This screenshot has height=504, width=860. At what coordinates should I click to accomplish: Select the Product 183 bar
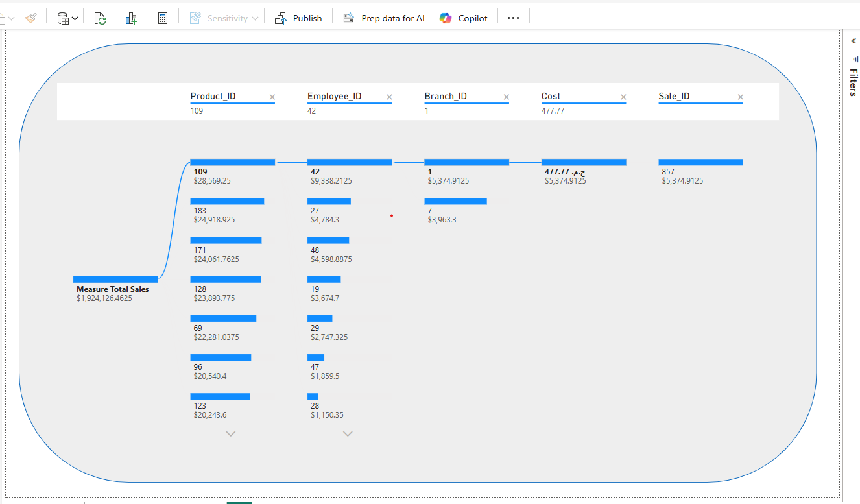tap(227, 202)
